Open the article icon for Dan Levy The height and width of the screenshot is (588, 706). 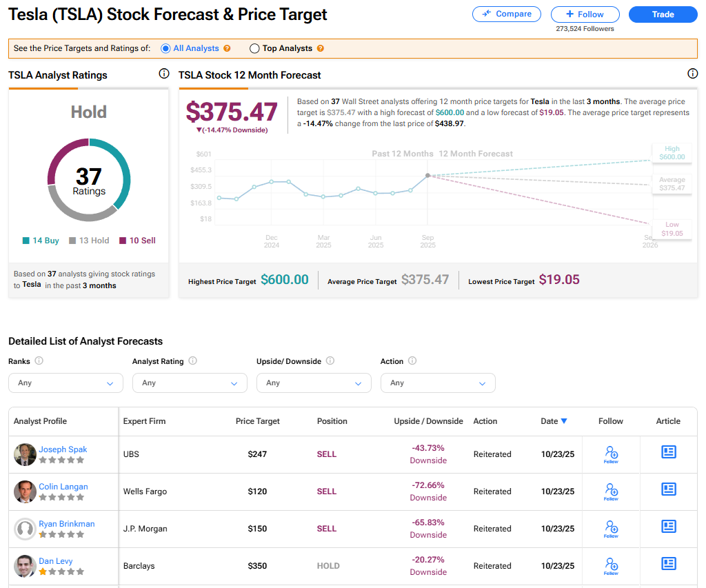pyautogui.click(x=668, y=564)
